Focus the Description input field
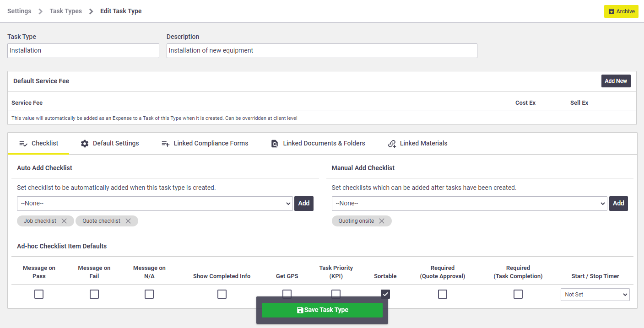644x328 pixels. [x=322, y=51]
